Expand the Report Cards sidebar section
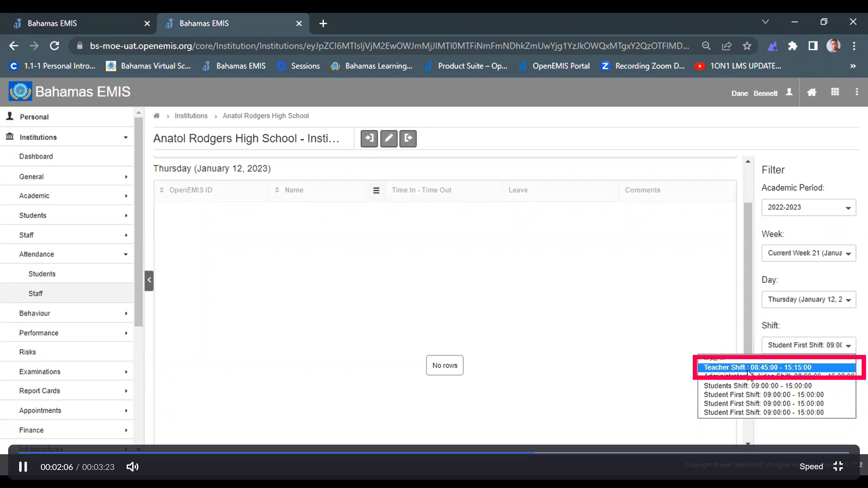868x488 pixels. click(67, 391)
